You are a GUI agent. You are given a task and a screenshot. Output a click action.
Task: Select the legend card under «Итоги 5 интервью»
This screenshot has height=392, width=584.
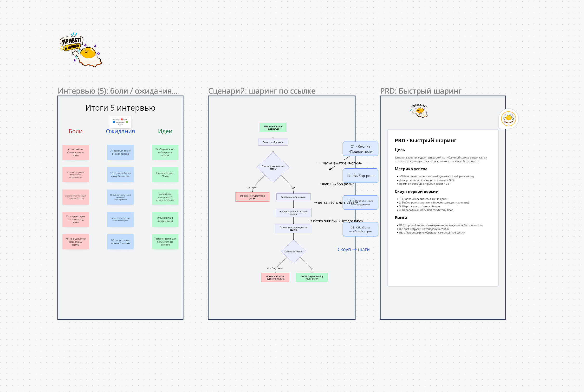tap(120, 122)
